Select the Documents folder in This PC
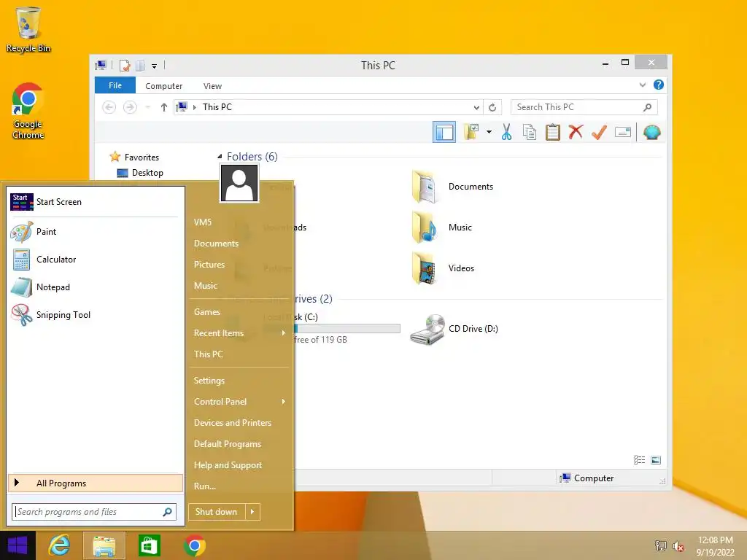This screenshot has height=560, width=747. (x=452, y=187)
